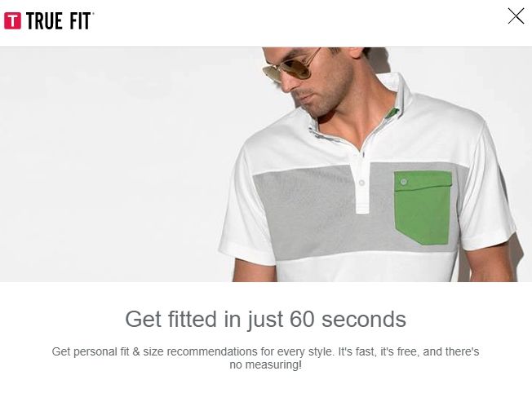
Task: Click the 'no measuring!' line of text
Action: (266, 365)
